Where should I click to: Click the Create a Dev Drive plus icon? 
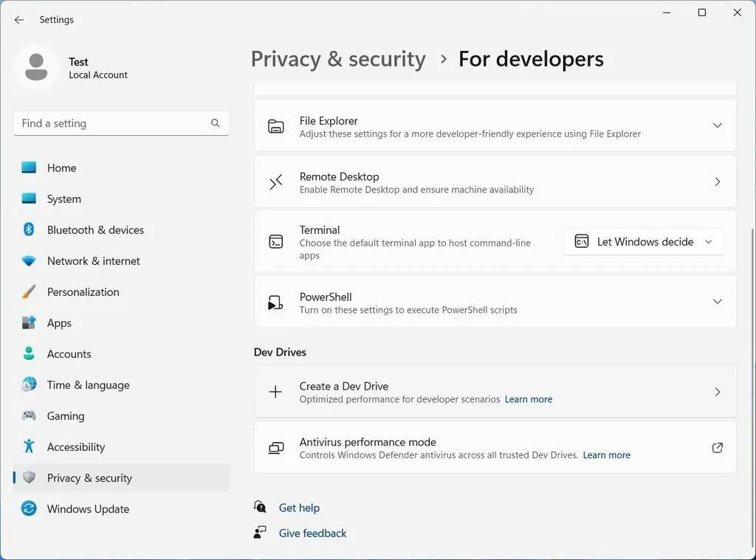[x=275, y=391]
